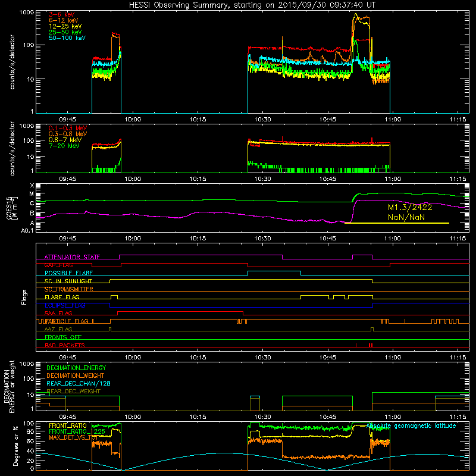This screenshot has width=476, height=476.
Task: Select the FRONT_RATIO_1225 legend label
Action: (77, 431)
